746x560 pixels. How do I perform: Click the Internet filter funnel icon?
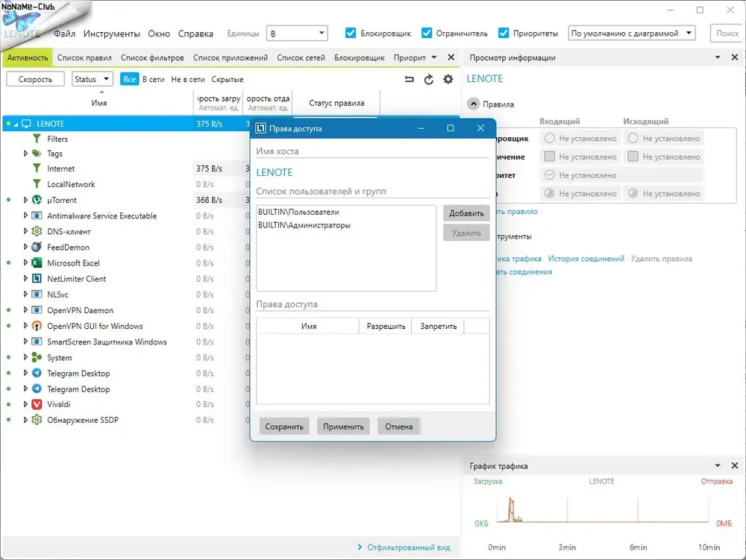point(37,169)
